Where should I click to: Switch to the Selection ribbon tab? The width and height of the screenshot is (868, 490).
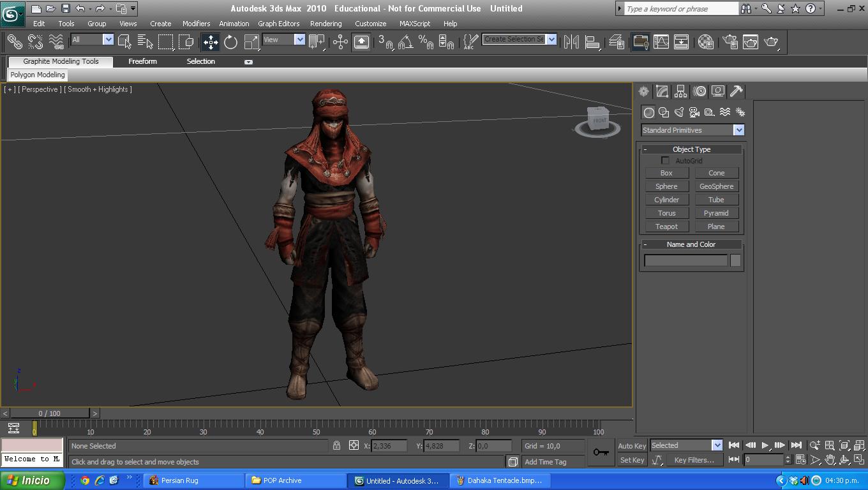(x=200, y=61)
